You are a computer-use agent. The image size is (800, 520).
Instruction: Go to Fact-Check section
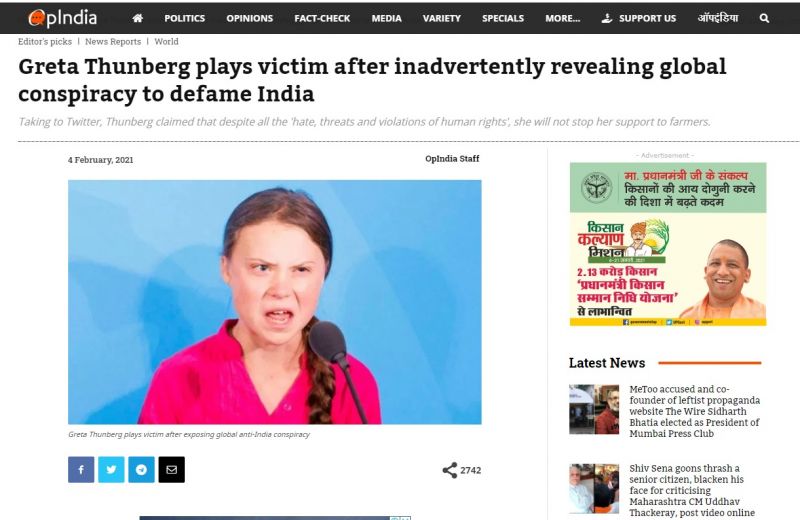click(322, 18)
